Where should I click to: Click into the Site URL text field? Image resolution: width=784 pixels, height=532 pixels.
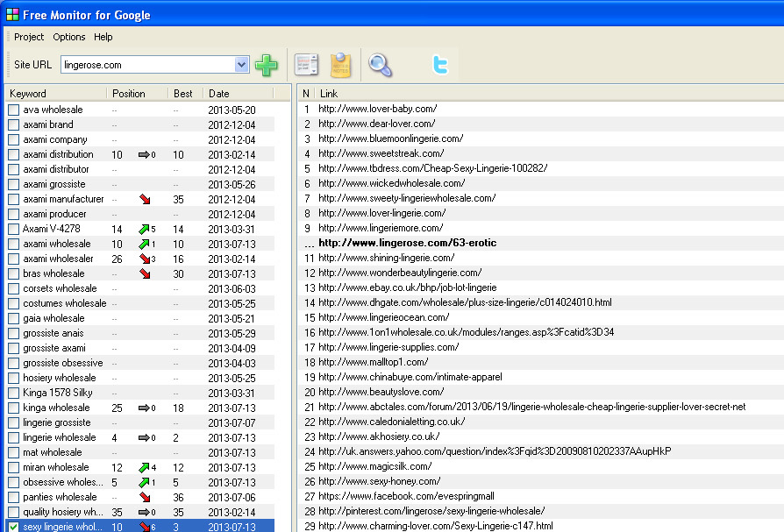pos(148,65)
